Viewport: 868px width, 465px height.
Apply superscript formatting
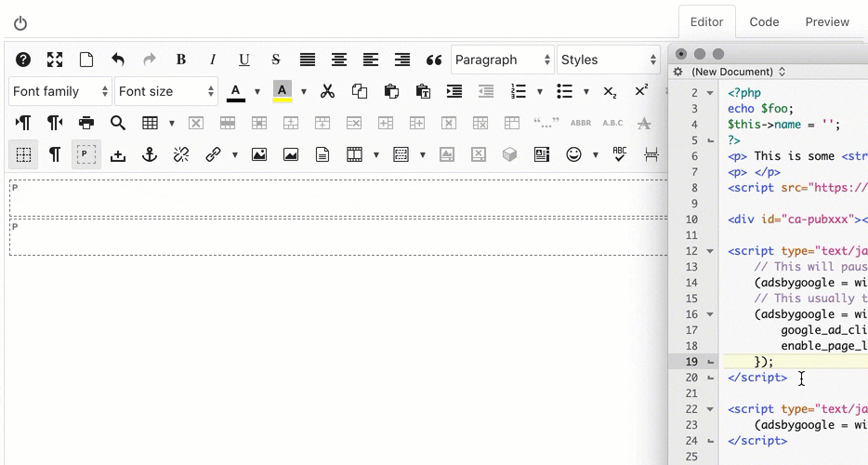tap(641, 90)
